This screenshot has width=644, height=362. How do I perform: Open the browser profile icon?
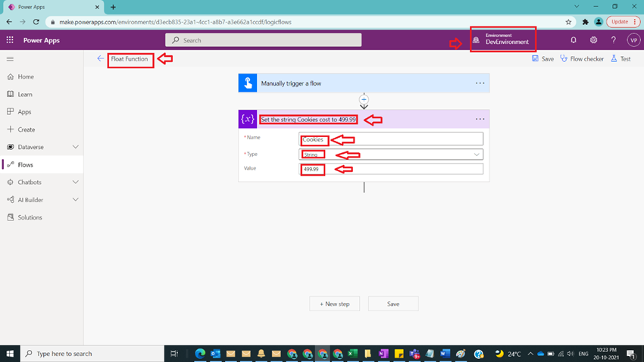[x=599, y=22]
